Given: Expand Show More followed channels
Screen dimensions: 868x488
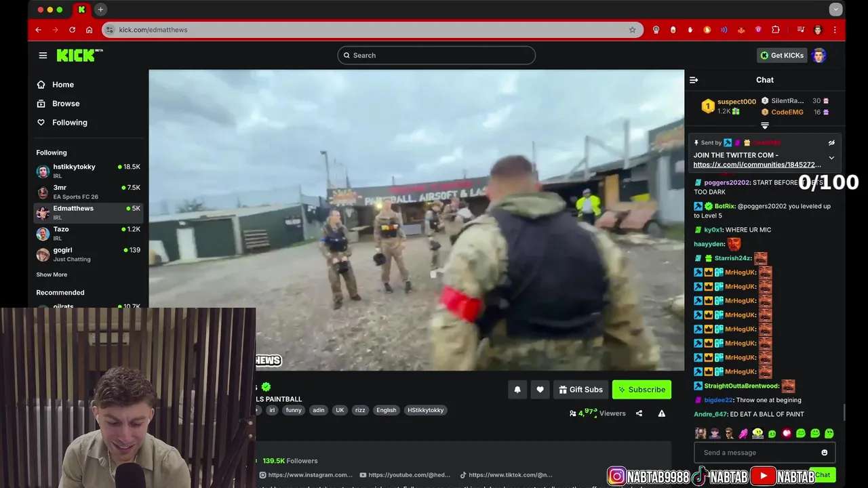Looking at the screenshot, I should click(52, 274).
